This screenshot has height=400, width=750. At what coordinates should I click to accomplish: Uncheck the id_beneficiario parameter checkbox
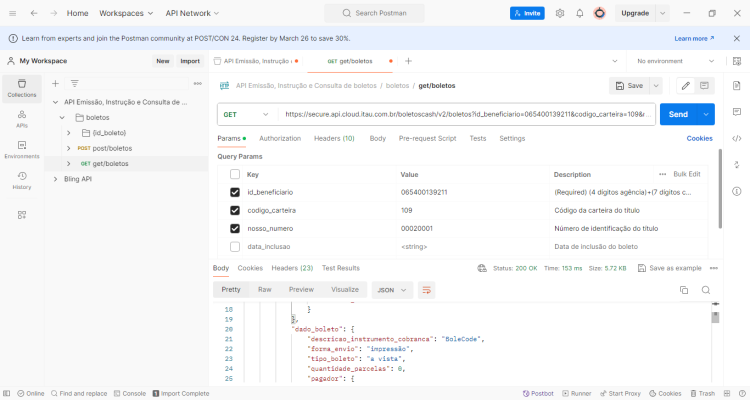coord(235,192)
